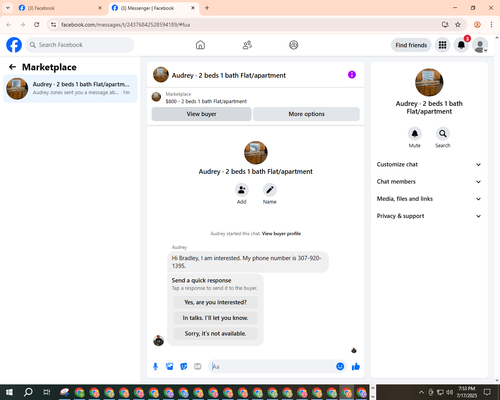The image size is (500, 400).
Task: Show hidden system tray icons
Action: point(421,392)
